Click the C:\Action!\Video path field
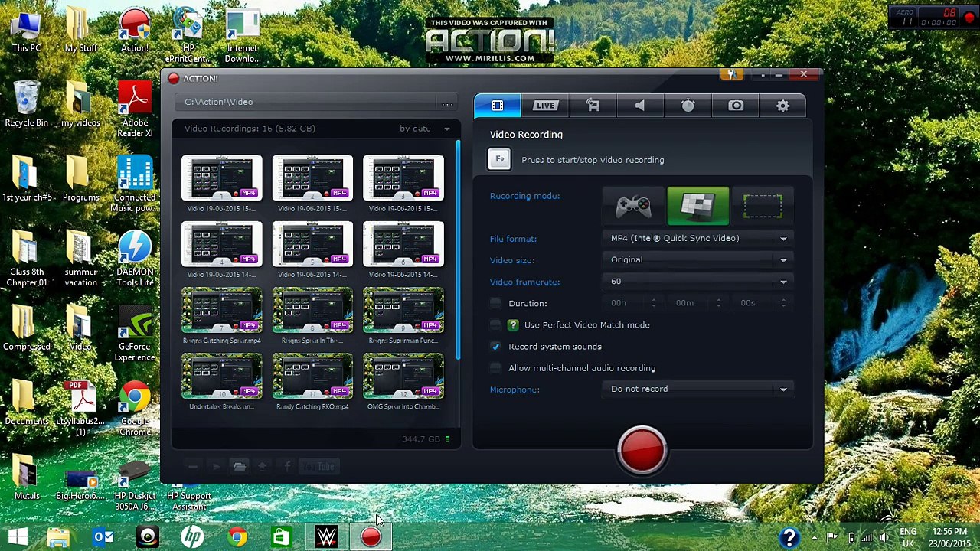980x551 pixels. (x=305, y=103)
